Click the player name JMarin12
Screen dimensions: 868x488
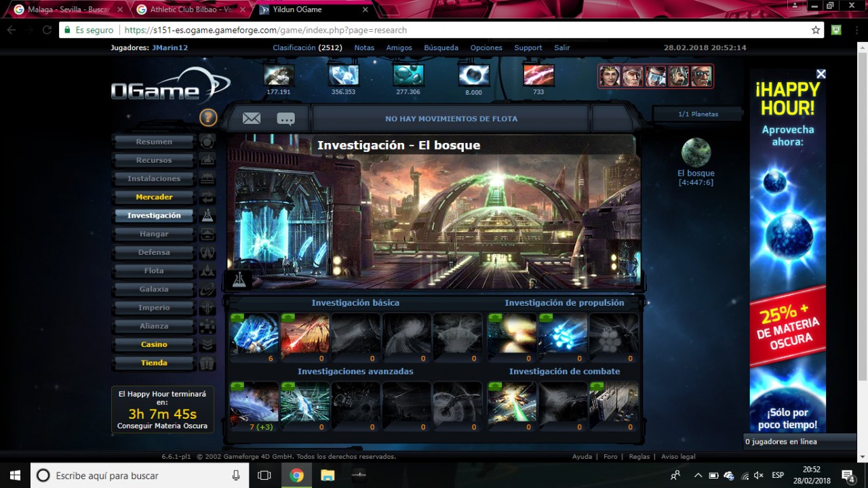tap(170, 48)
